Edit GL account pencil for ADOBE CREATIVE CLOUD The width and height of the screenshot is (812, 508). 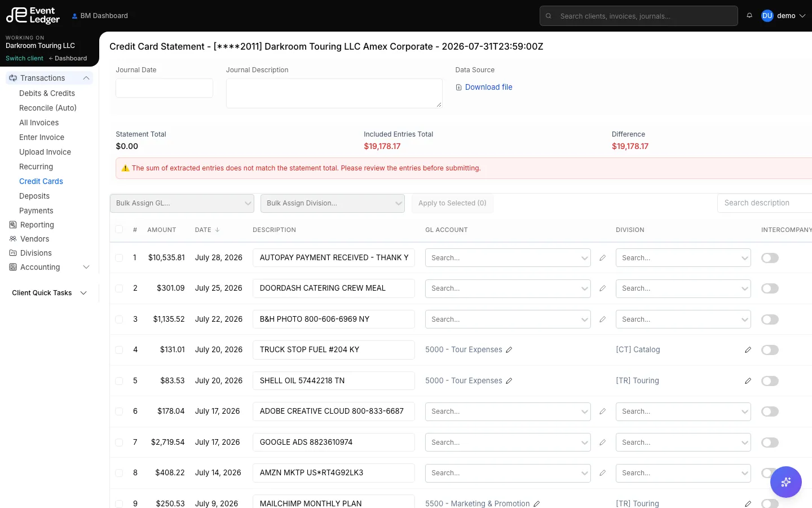603,411
